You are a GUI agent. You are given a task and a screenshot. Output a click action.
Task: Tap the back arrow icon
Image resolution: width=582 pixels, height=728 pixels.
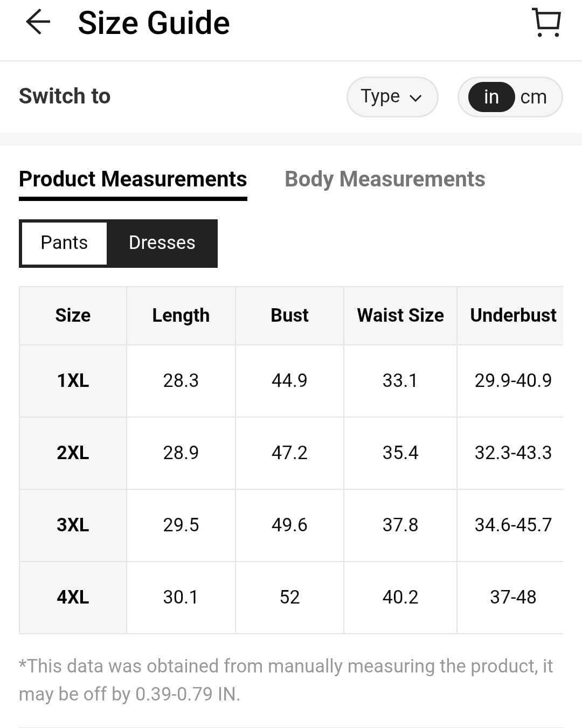[38, 23]
